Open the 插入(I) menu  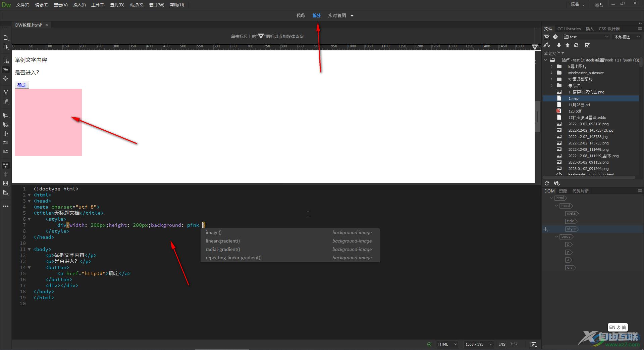(x=79, y=5)
